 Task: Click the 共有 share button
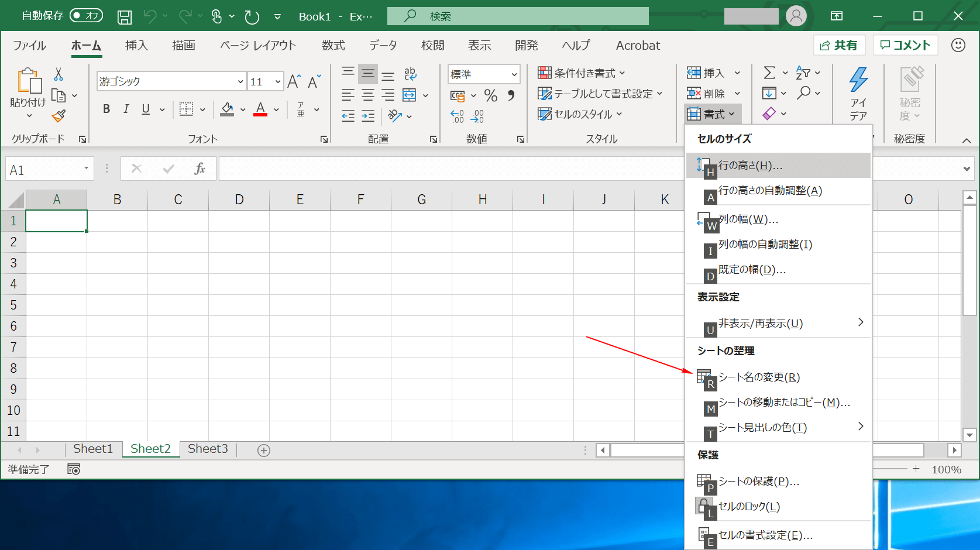click(838, 45)
